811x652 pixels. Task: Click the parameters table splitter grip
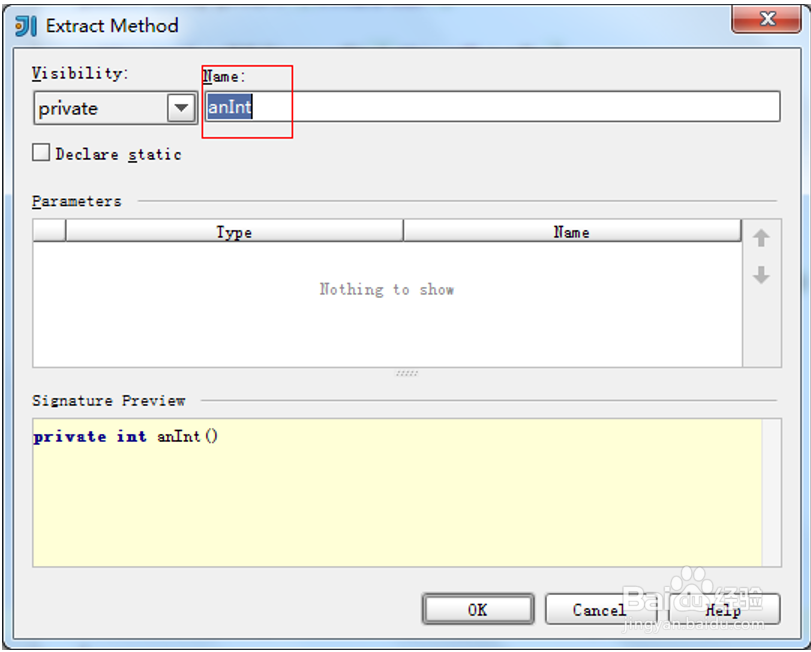(407, 373)
